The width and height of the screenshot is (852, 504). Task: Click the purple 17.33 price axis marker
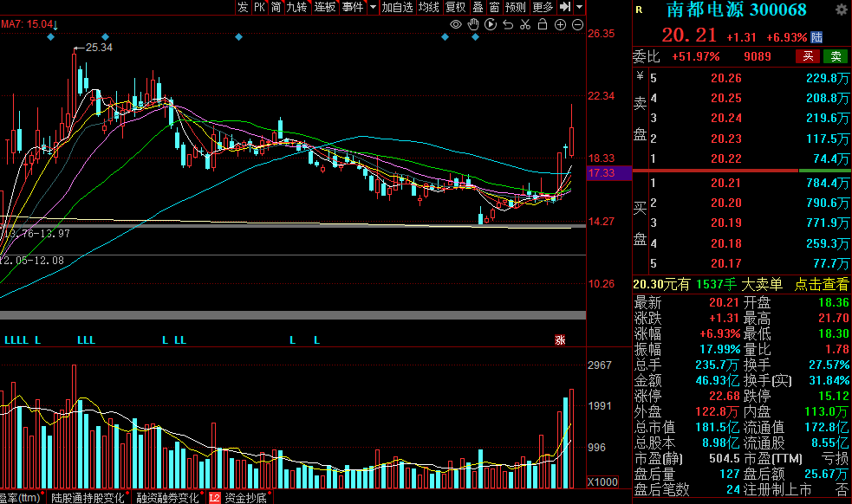pos(608,173)
